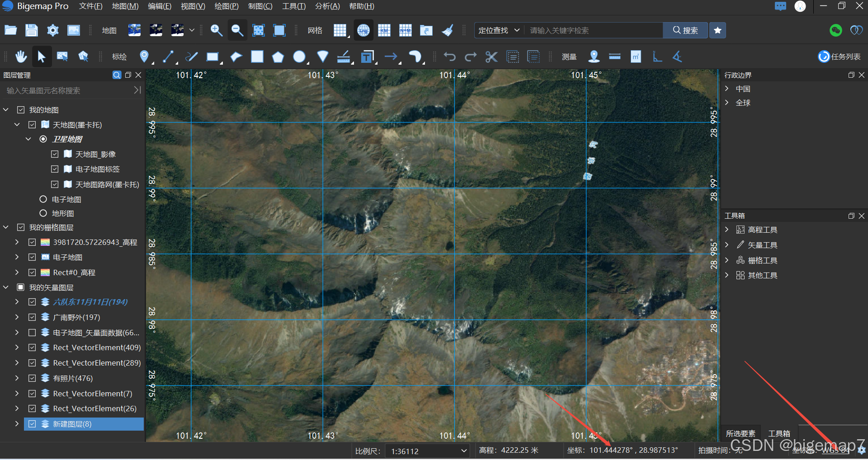
Task: Select the 地形图 radio button
Action: click(x=43, y=213)
